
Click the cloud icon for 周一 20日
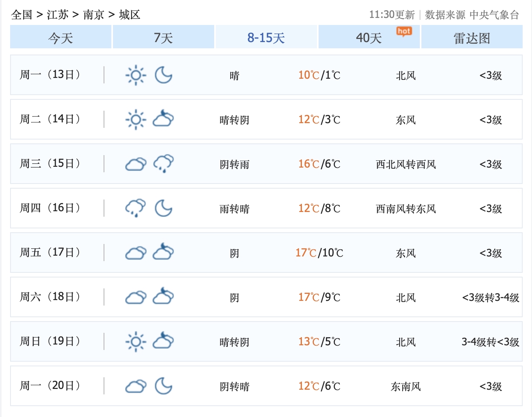pos(136,386)
